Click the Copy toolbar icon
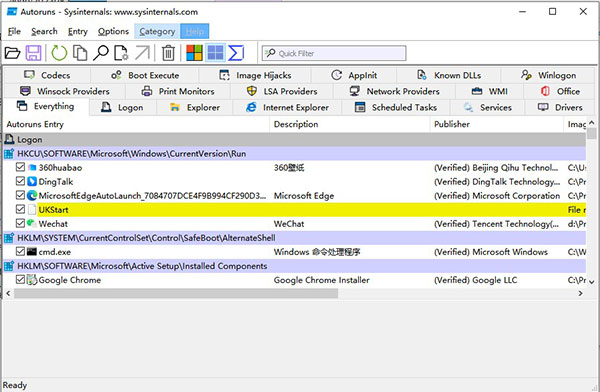 (80, 53)
